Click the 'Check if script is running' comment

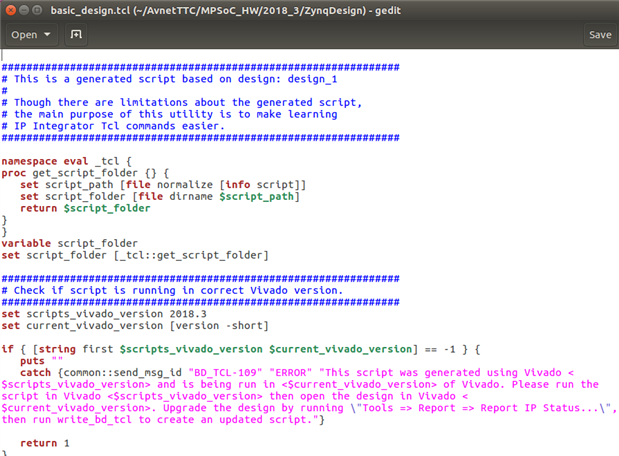172,291
